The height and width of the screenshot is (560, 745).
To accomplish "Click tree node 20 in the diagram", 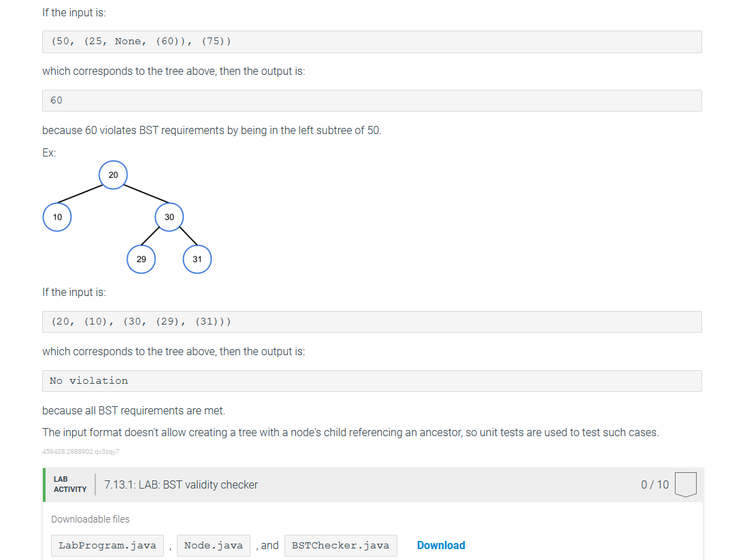I will (x=113, y=175).
